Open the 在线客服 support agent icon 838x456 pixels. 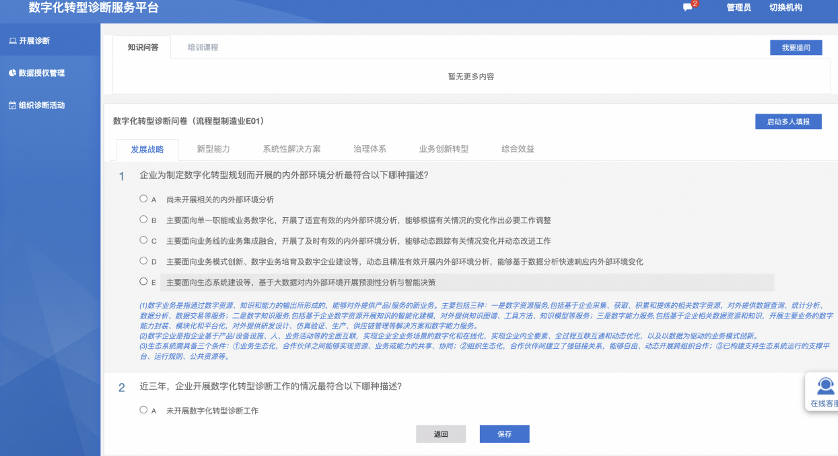tap(825, 386)
